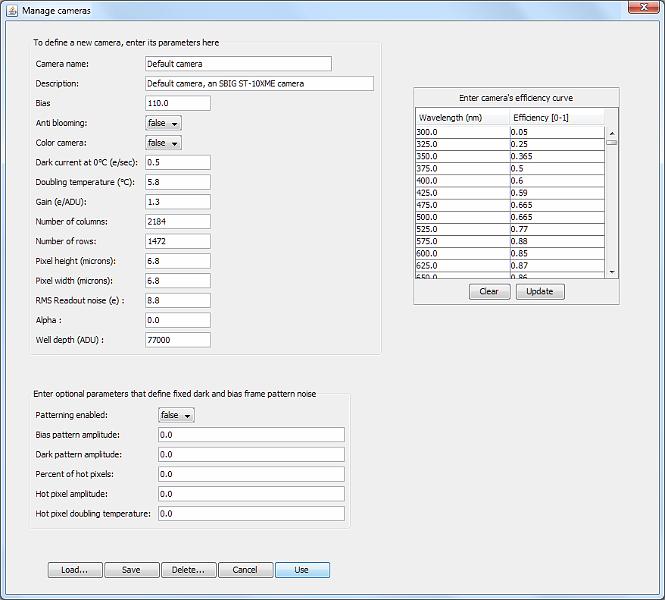Viewport: 665px width, 600px height.
Task: Click the Wavelength (nm) column header
Action: point(462,118)
